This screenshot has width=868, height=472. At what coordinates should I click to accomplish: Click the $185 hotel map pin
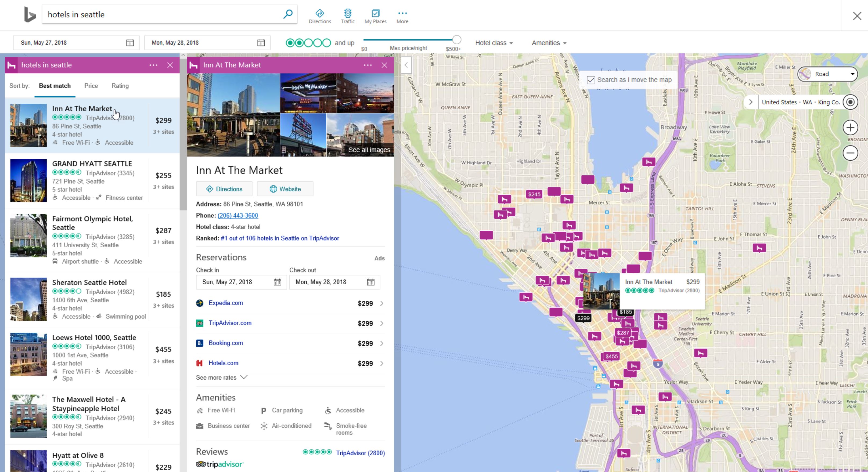pyautogui.click(x=626, y=312)
